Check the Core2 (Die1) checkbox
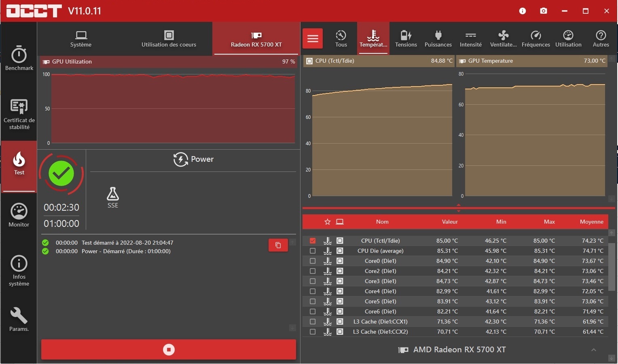 313,271
